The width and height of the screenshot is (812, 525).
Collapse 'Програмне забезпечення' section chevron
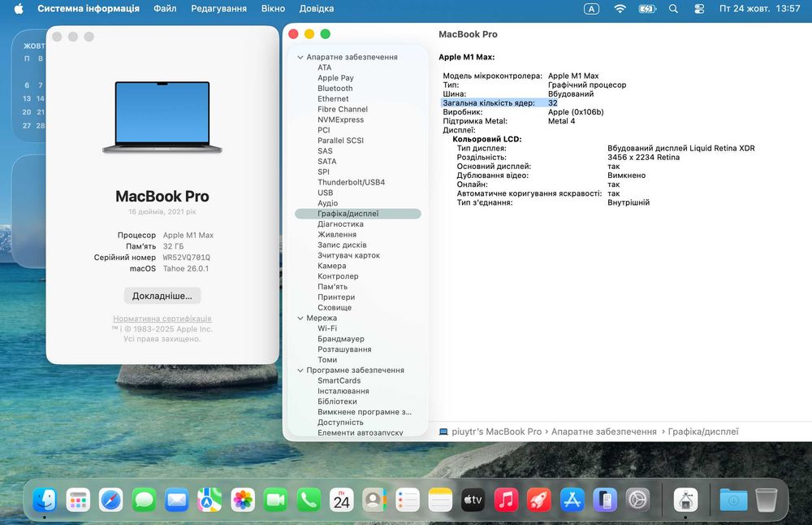click(x=300, y=370)
